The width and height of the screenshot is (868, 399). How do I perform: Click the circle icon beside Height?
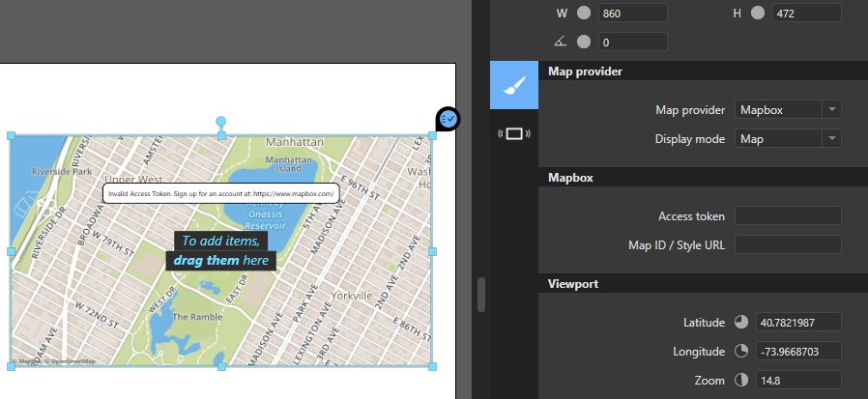(757, 14)
